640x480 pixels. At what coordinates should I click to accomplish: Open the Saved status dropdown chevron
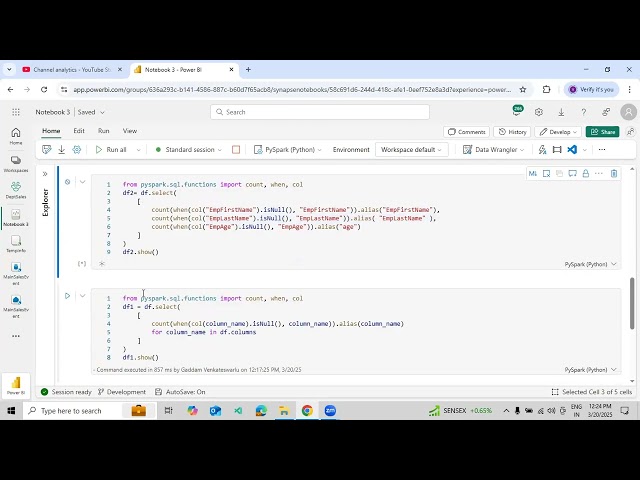point(102,112)
